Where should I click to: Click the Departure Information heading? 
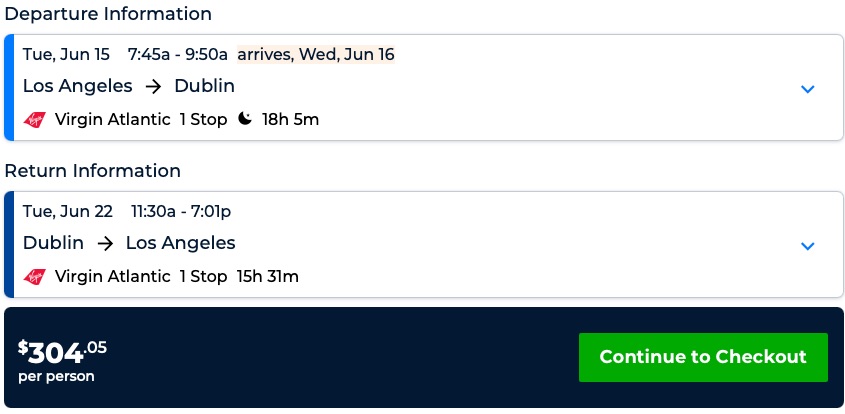108,14
